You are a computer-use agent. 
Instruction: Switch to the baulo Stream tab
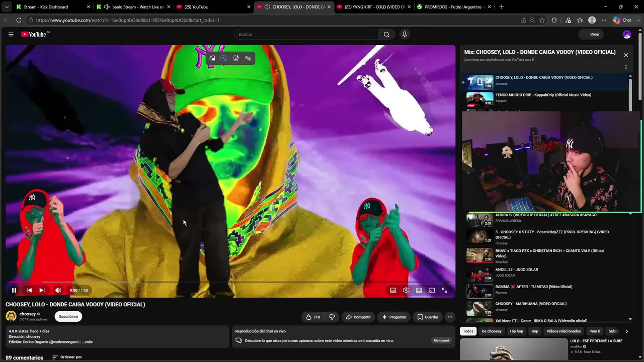click(x=133, y=7)
